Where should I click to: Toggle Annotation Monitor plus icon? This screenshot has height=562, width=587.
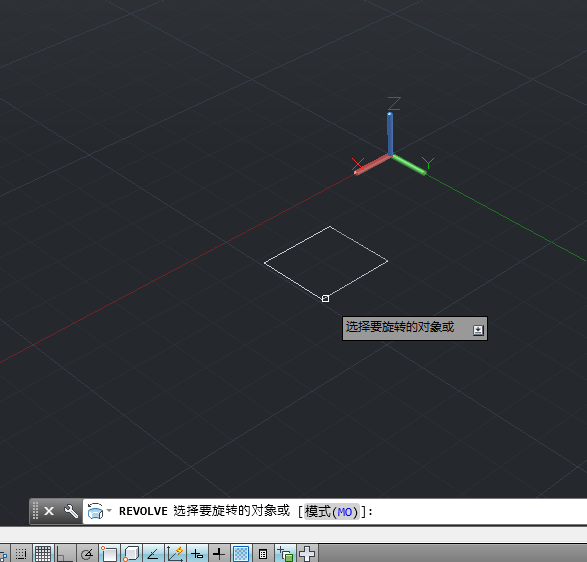coord(307,554)
